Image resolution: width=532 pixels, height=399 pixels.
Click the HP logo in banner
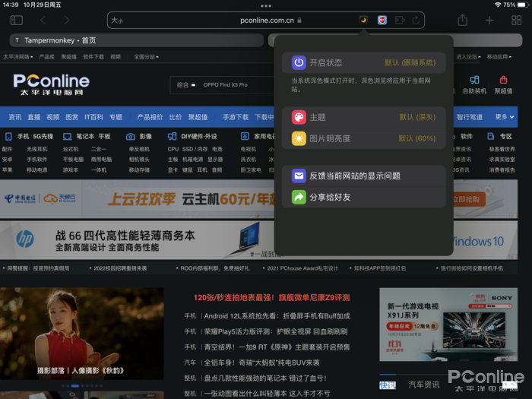(x=25, y=239)
